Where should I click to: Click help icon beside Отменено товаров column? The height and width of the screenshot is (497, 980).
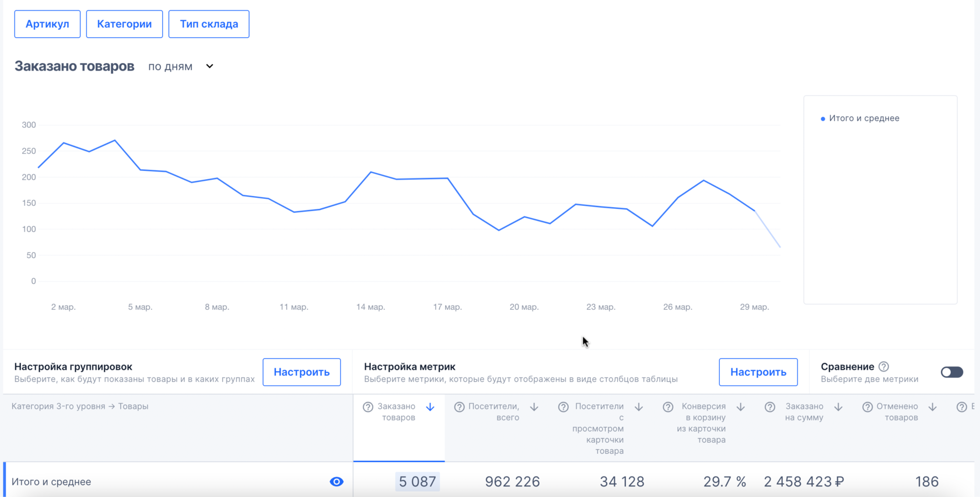coord(867,407)
